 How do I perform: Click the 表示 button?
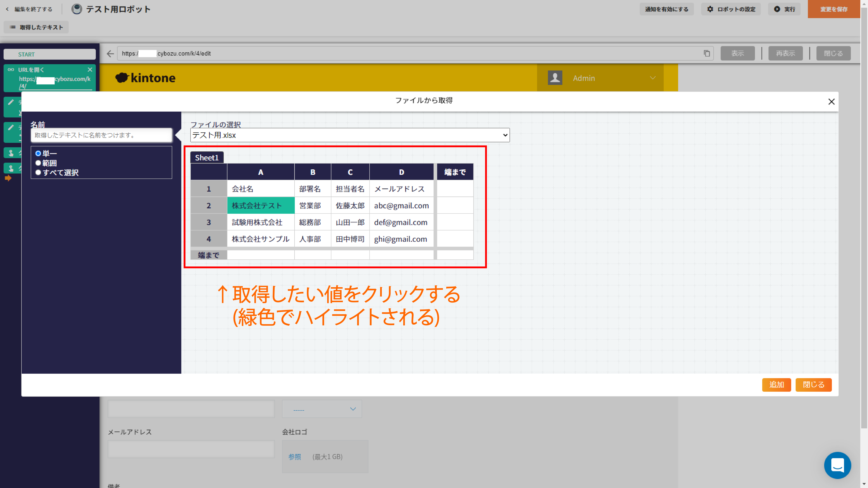coord(738,54)
